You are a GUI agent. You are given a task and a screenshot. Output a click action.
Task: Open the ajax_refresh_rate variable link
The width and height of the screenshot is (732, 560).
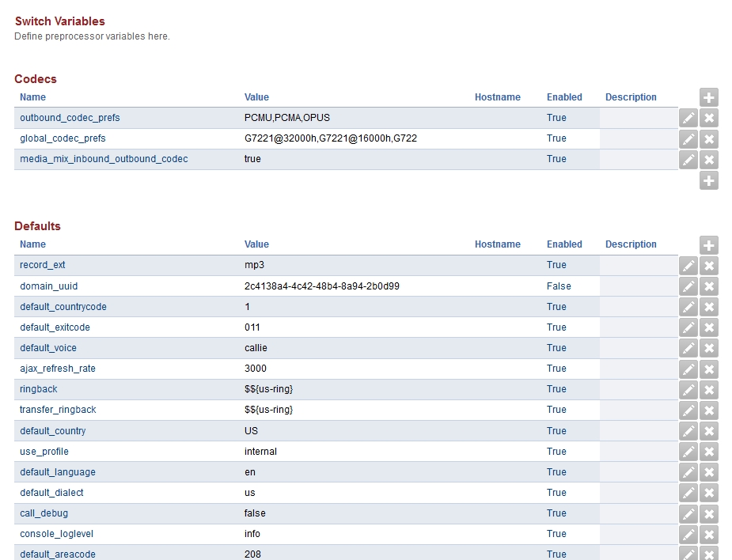tap(58, 369)
